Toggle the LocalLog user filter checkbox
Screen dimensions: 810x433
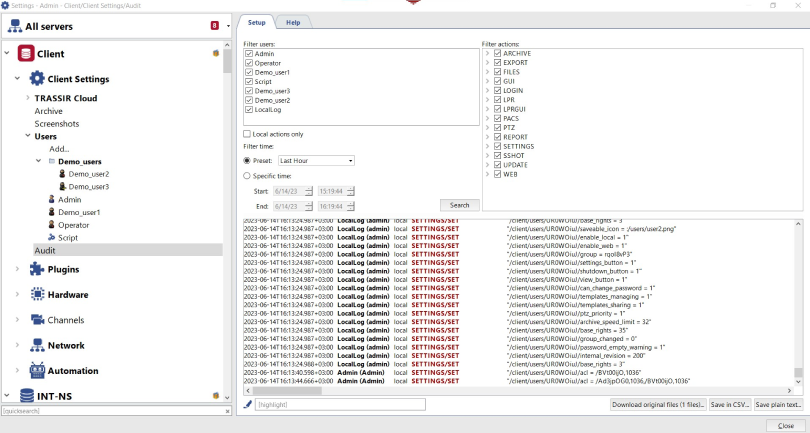tap(249, 110)
